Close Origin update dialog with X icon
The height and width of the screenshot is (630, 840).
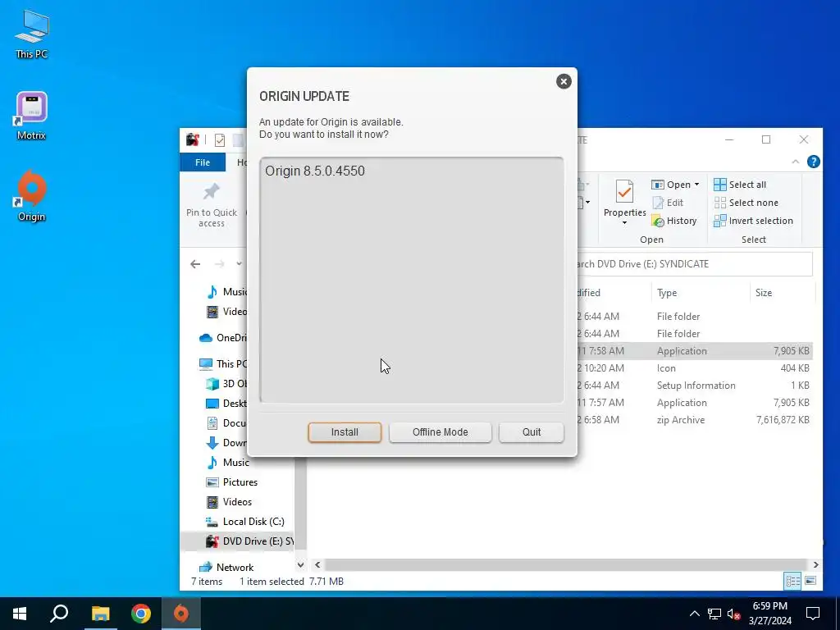point(564,81)
